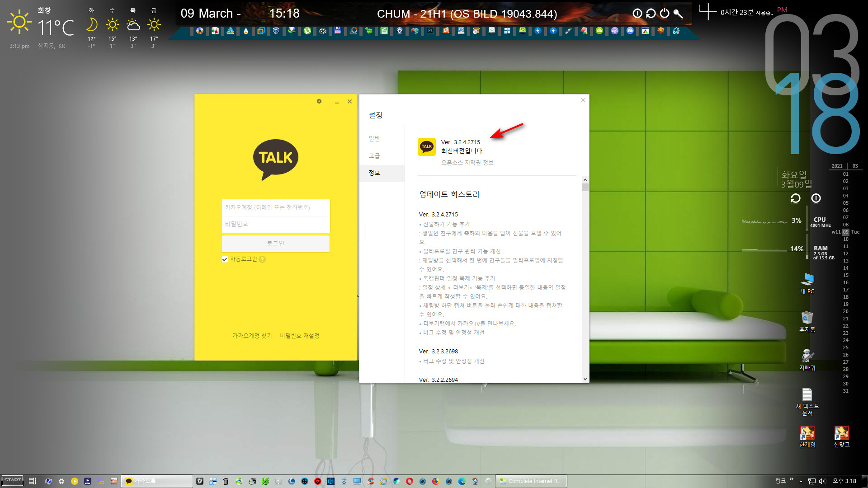Open KakaoTalk login window settings gear
Screen dimensions: 868x488
(x=319, y=101)
